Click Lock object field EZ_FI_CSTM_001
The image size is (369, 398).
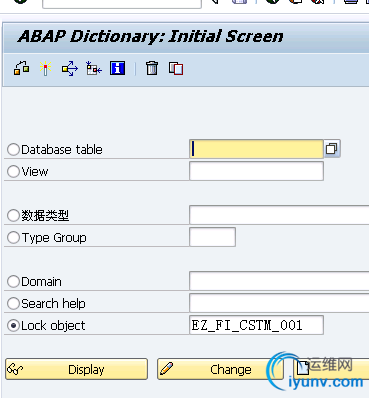point(256,325)
